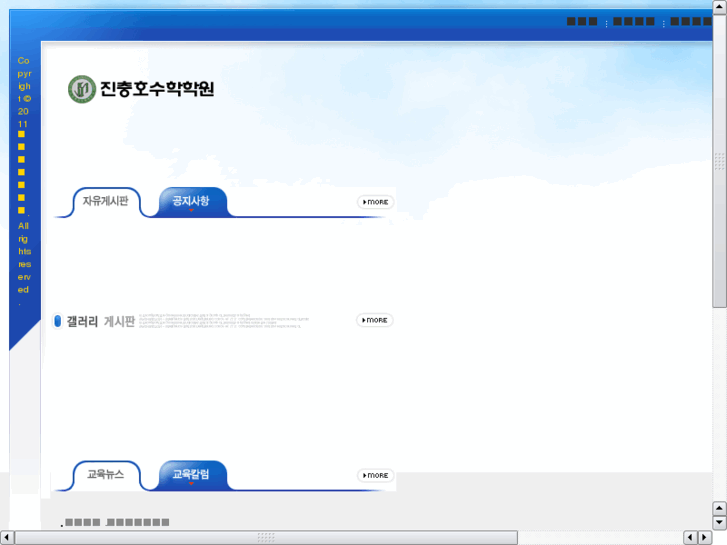727x545 pixels.
Task: Click the vertical scrollbar up arrow
Action: [x=719, y=7]
